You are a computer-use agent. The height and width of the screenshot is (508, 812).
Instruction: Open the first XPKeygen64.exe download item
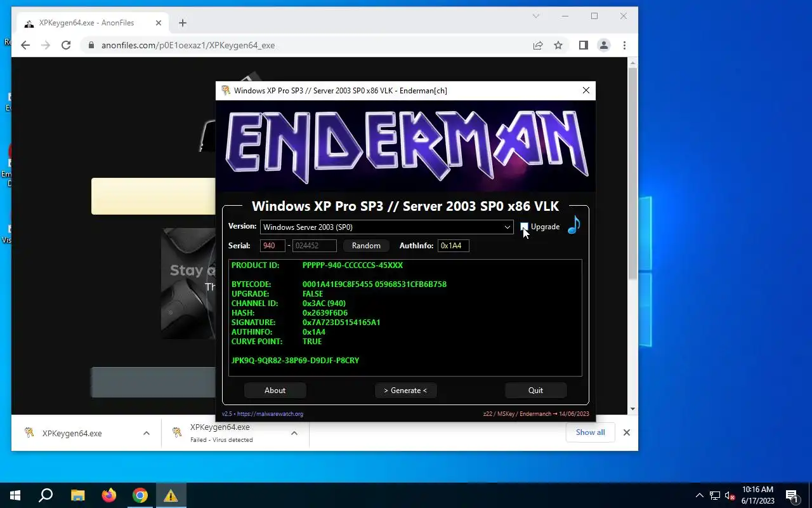(x=72, y=433)
